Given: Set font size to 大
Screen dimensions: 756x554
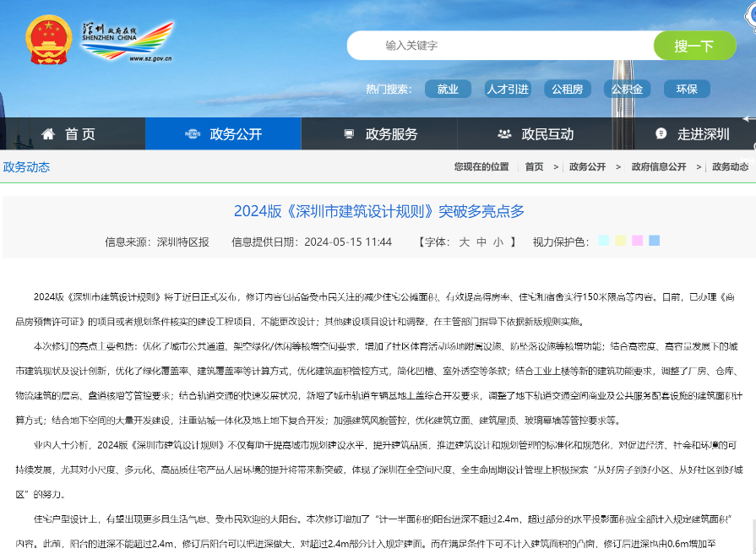Looking at the screenshot, I should click(x=465, y=242).
